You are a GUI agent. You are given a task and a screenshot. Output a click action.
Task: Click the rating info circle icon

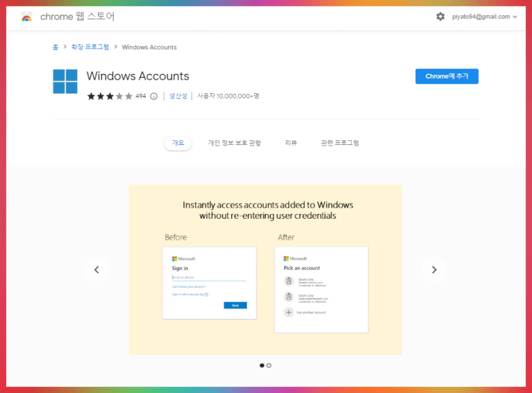154,96
